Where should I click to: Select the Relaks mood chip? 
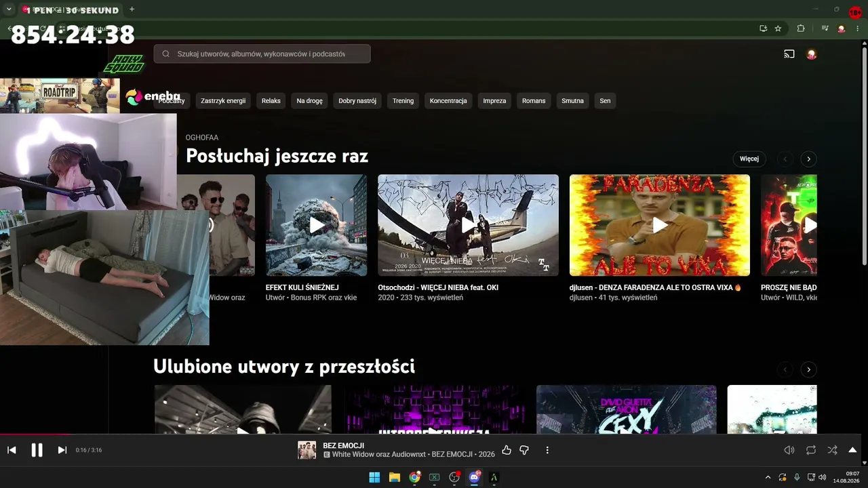(271, 101)
